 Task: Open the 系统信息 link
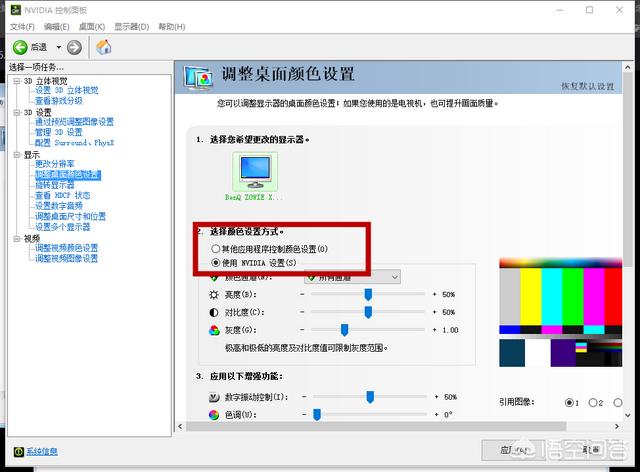pyautogui.click(x=42, y=452)
